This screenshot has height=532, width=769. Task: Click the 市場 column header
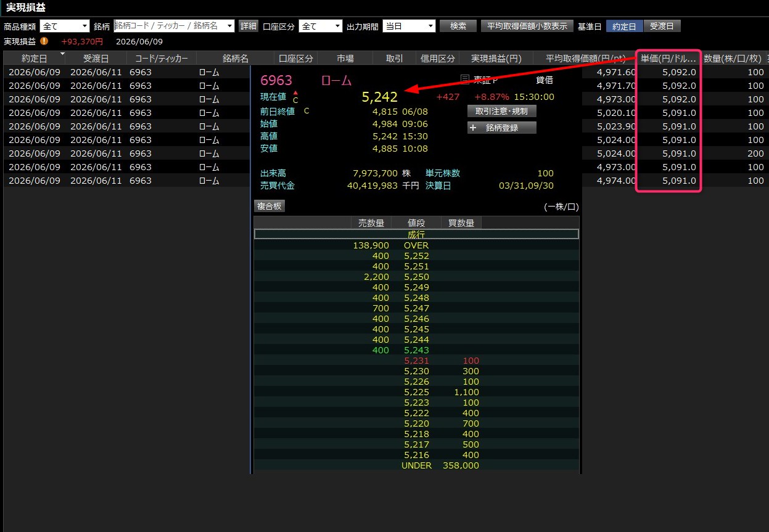coord(345,59)
